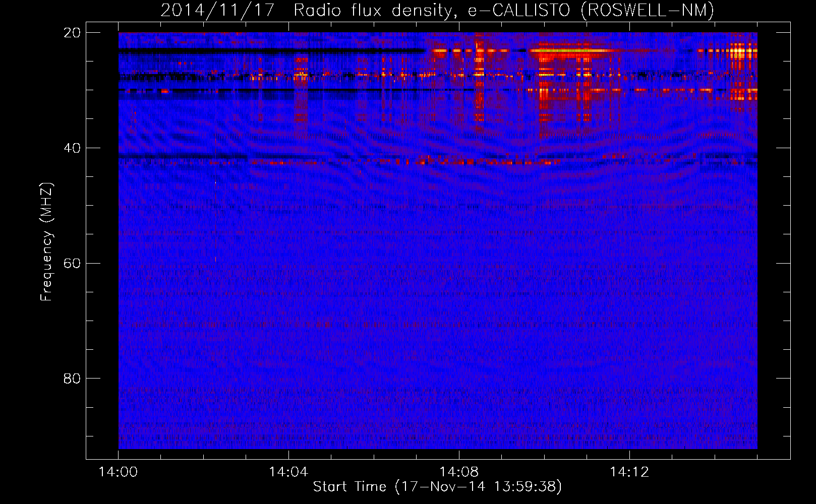Click the '40' frequency tick label
Screen dimensions: 816x504
[72, 148]
